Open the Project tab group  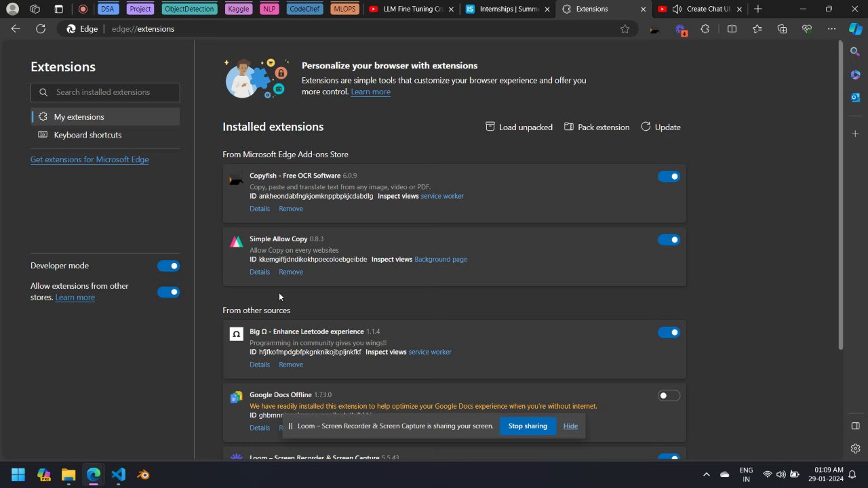[140, 9]
